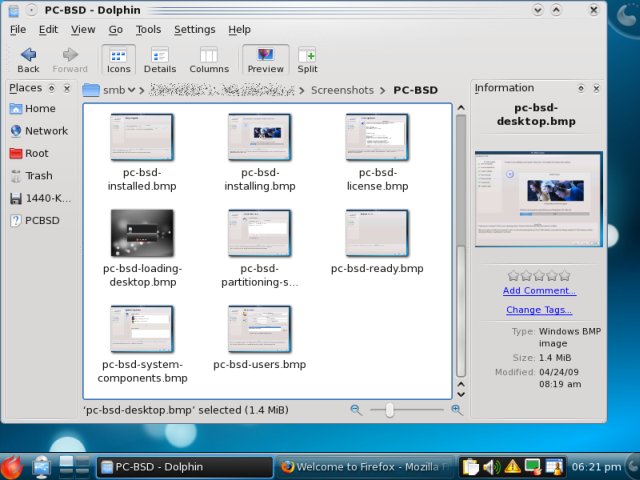Click the Add Comment... link
640x480 pixels.
coord(539,291)
